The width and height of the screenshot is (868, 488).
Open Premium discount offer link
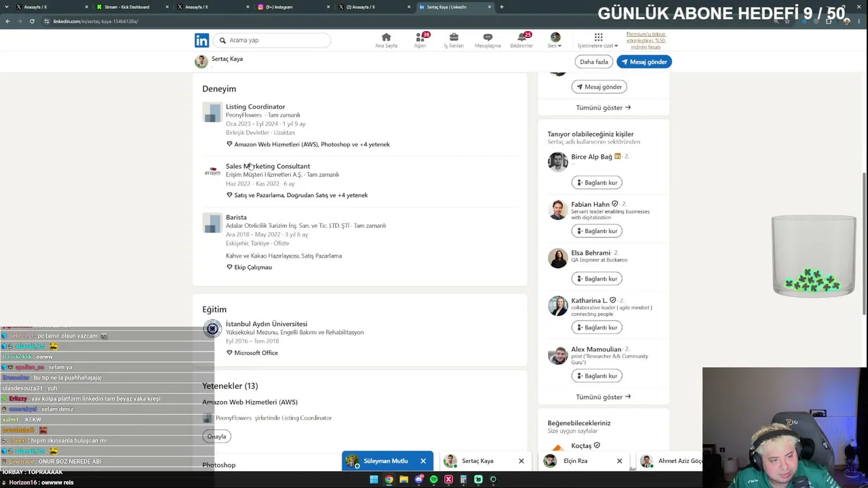point(646,40)
